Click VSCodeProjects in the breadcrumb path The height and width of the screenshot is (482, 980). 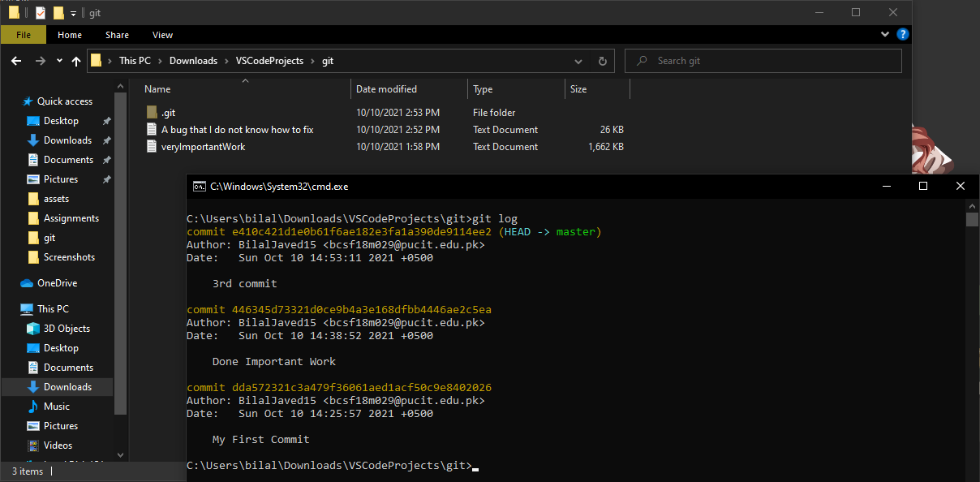point(269,61)
